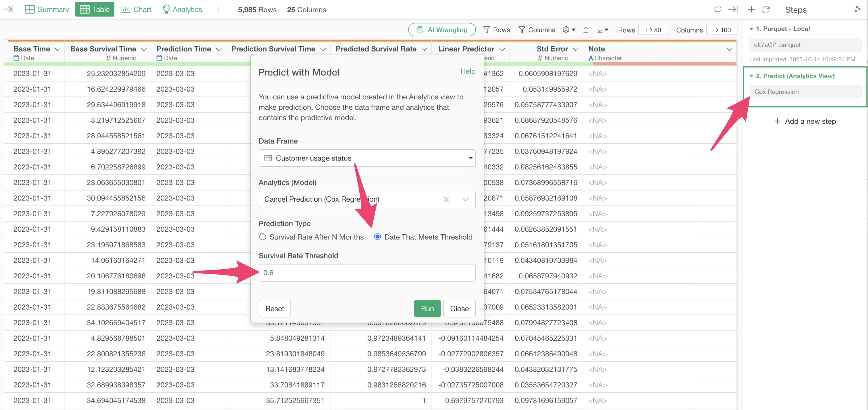The image size is (868, 410).
Task: Select Date That Meets Threshold option
Action: (x=377, y=237)
